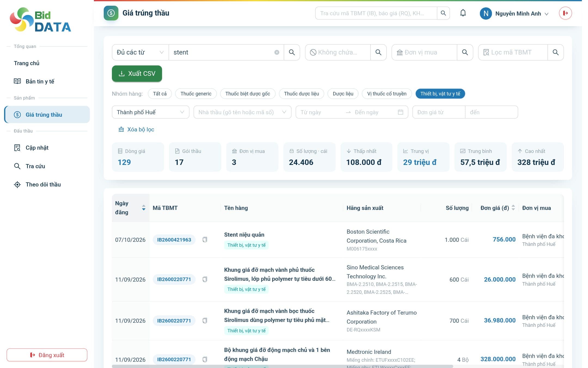Open the 'Nhà thầu' contractor dropdown

coord(242,112)
